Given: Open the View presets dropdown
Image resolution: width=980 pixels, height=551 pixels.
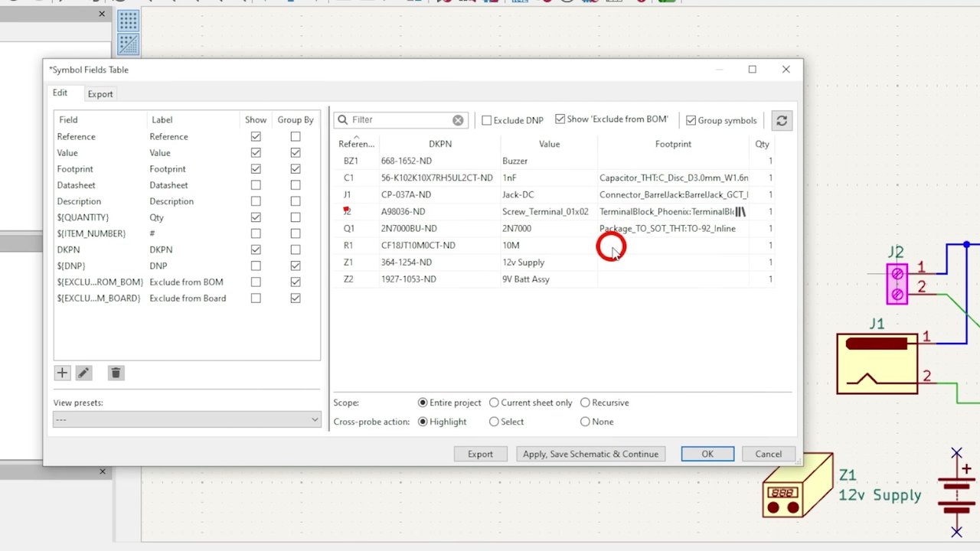Looking at the screenshot, I should point(187,419).
